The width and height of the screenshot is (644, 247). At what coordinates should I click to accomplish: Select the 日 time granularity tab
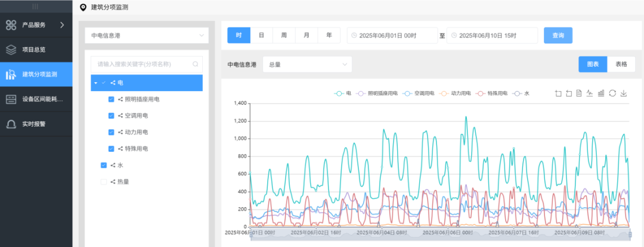[261, 36]
